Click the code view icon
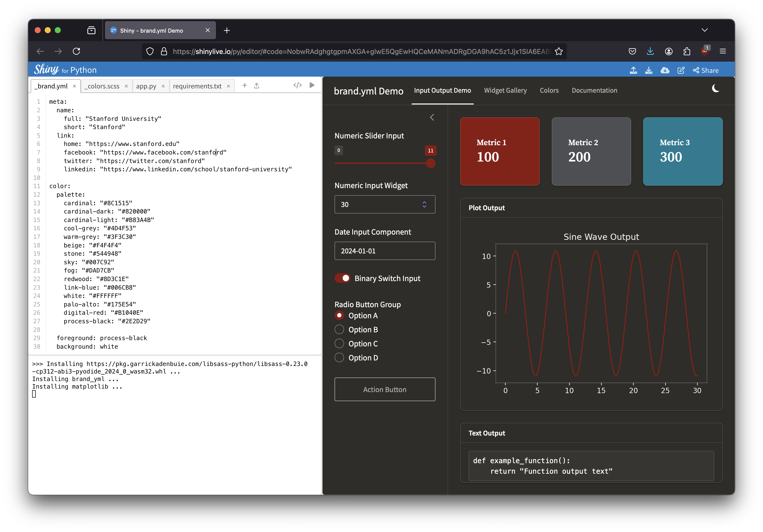 click(x=298, y=85)
